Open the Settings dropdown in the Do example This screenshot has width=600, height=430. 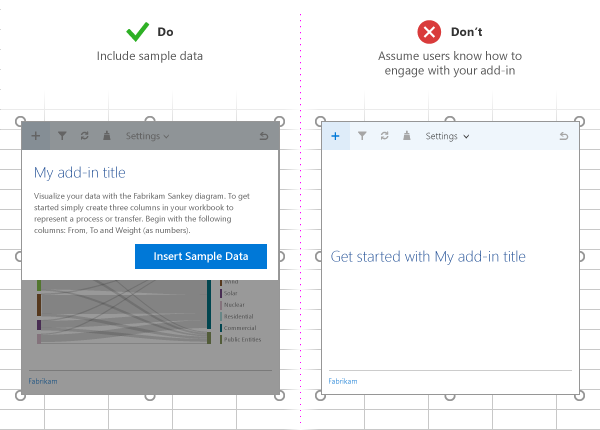(147, 136)
